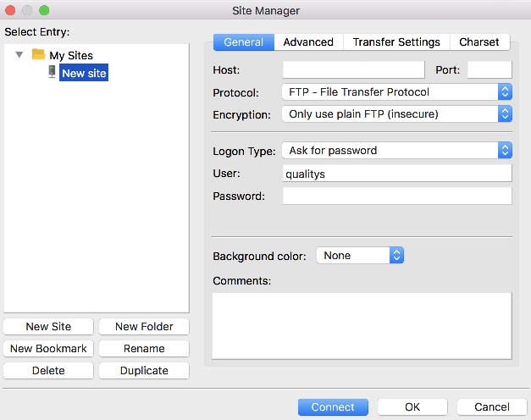The height and width of the screenshot is (420, 531).
Task: Switch to the Transfer Settings tab
Action: (396, 42)
